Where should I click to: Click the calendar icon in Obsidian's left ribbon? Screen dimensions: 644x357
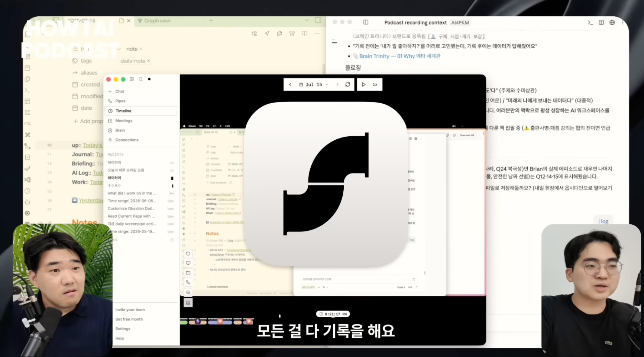tap(27, 68)
